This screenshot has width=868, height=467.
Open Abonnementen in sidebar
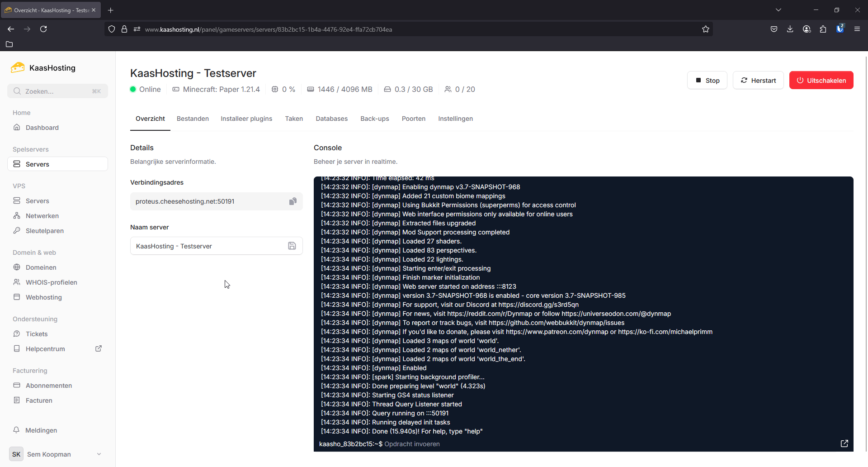point(57,386)
